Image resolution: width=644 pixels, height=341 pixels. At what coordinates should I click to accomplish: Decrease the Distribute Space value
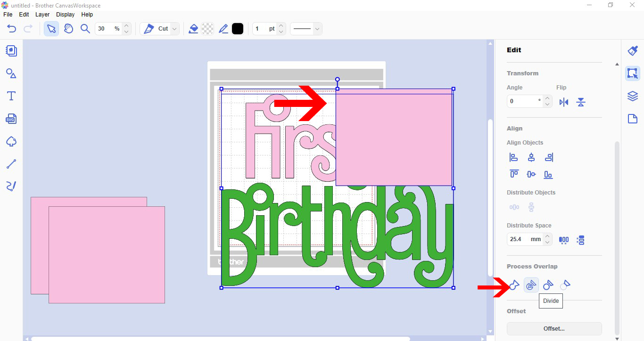547,242
